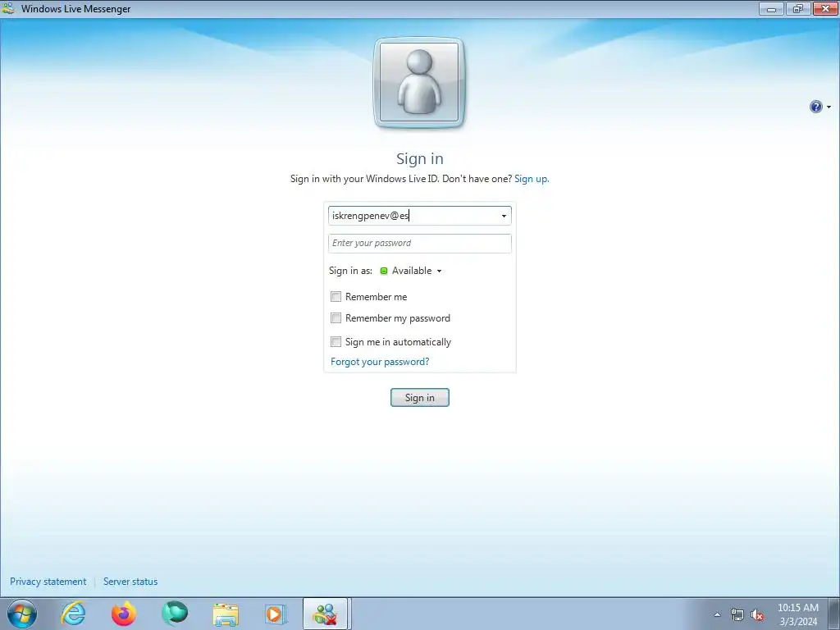Click the Sign in button
This screenshot has height=630, width=840.
point(419,398)
